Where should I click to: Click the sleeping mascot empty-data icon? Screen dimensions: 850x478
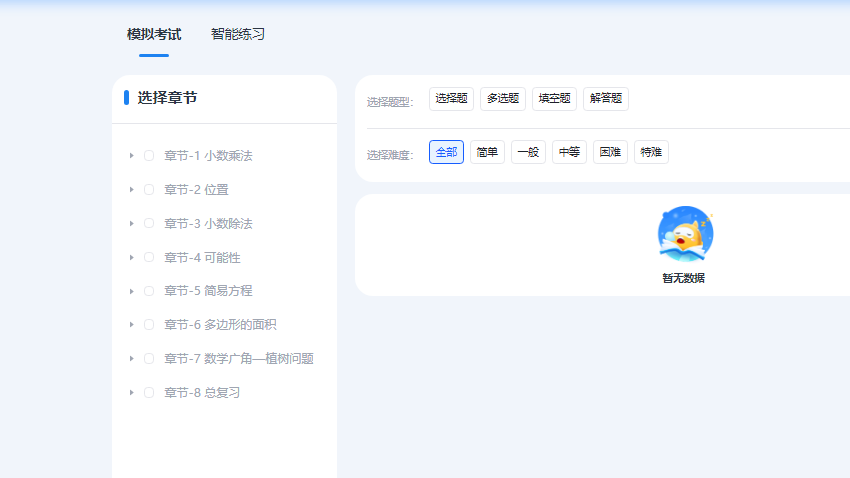click(x=685, y=234)
